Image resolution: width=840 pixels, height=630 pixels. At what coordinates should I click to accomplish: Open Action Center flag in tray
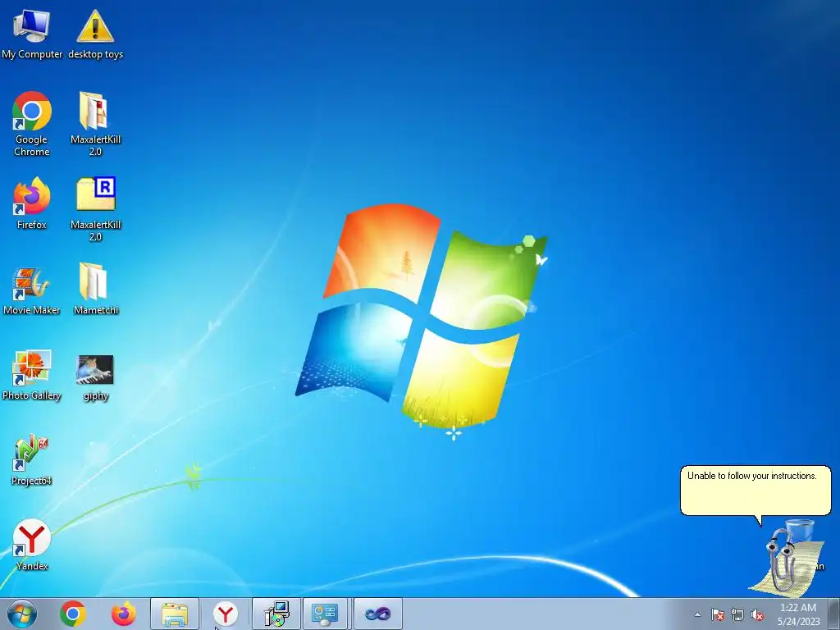point(718,614)
